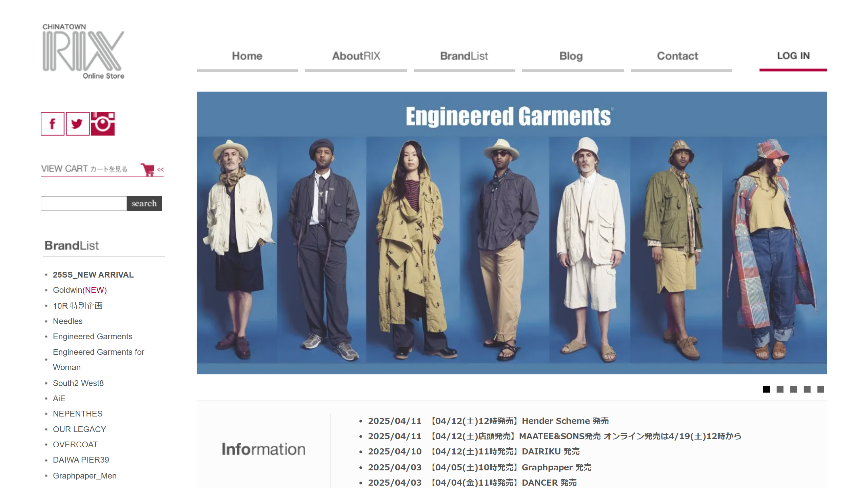Image resolution: width=868 pixels, height=488 pixels.
Task: Select AiE in the brand list
Action: (x=59, y=399)
